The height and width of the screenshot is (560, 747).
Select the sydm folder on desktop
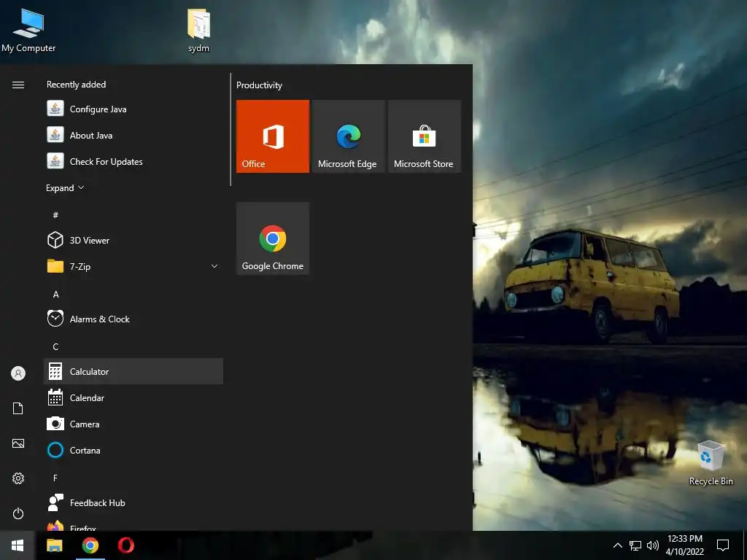[198, 31]
